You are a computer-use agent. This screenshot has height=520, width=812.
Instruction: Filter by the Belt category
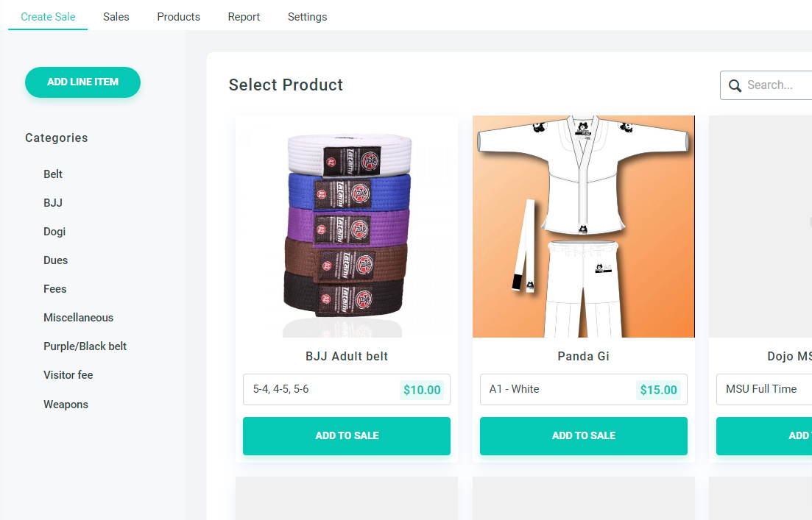coord(53,174)
